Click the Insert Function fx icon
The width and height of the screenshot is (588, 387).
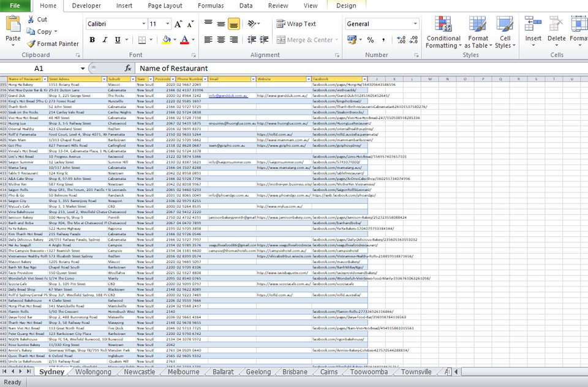(x=128, y=68)
